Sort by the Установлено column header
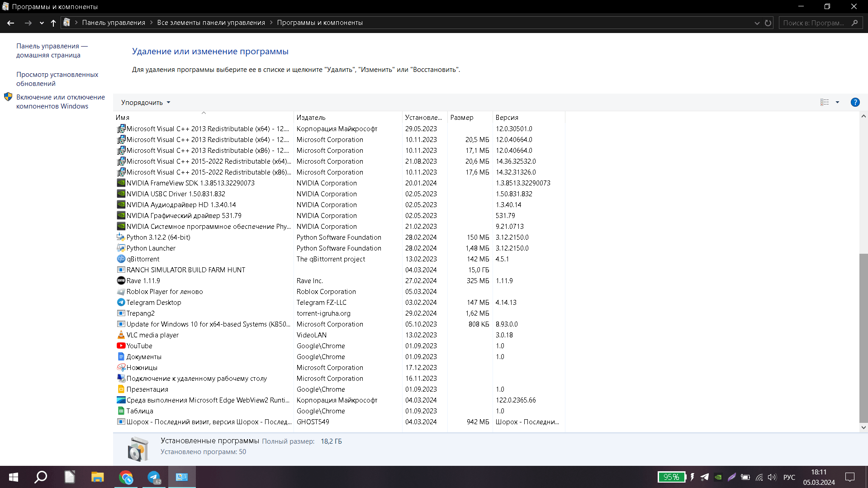The image size is (868, 488). pos(425,118)
